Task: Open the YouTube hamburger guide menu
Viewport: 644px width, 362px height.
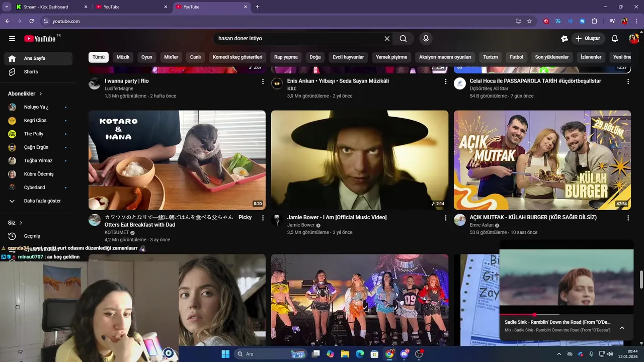Action: 12,39
